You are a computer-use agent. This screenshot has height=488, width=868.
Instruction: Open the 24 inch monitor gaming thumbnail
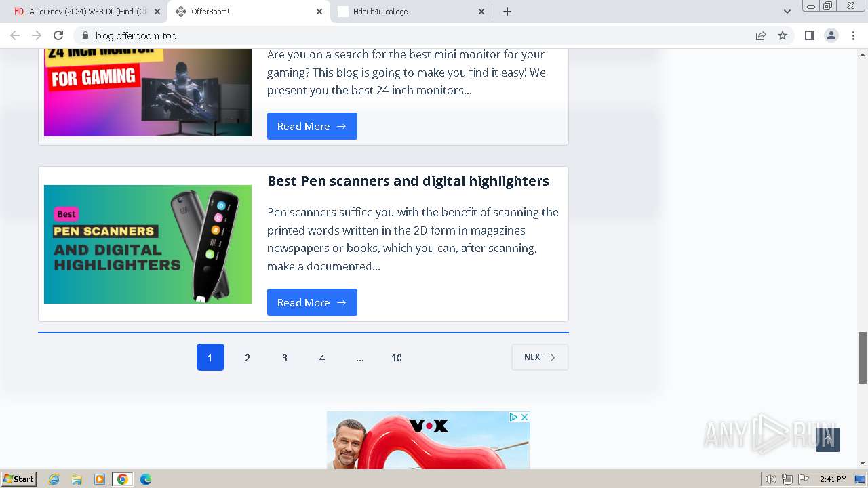tap(148, 91)
